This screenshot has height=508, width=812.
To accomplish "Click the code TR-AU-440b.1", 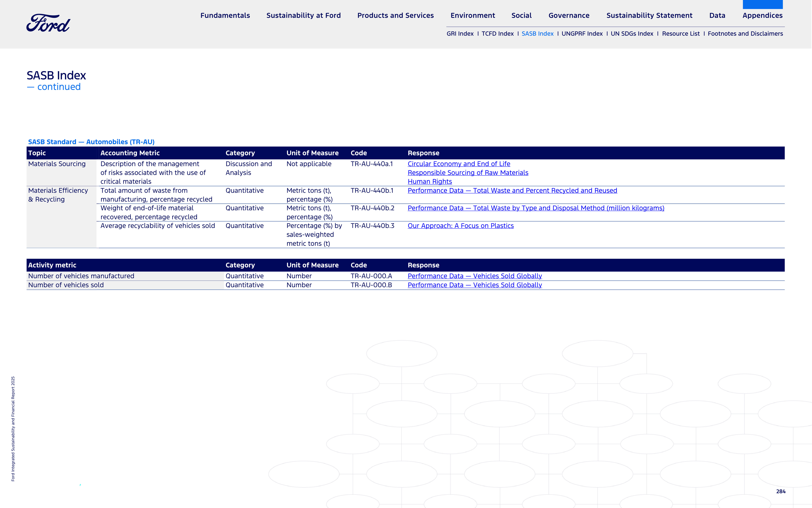I will [372, 190].
